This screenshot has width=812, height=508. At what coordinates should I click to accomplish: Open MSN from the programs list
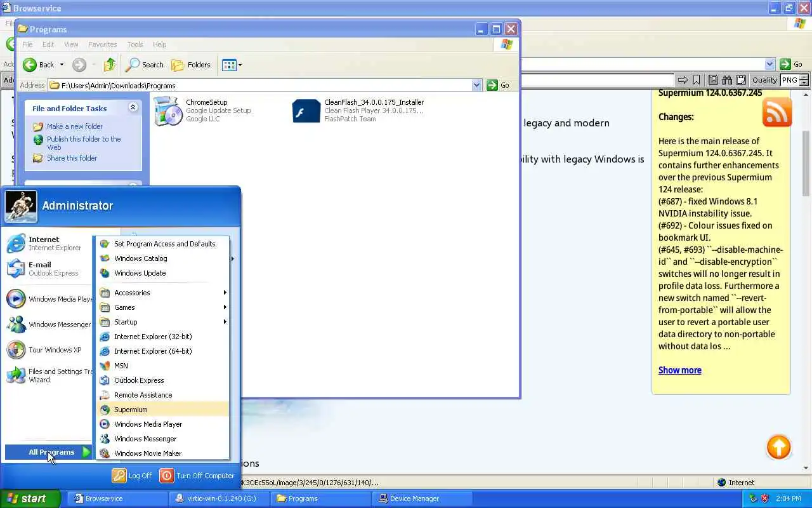click(x=162, y=366)
